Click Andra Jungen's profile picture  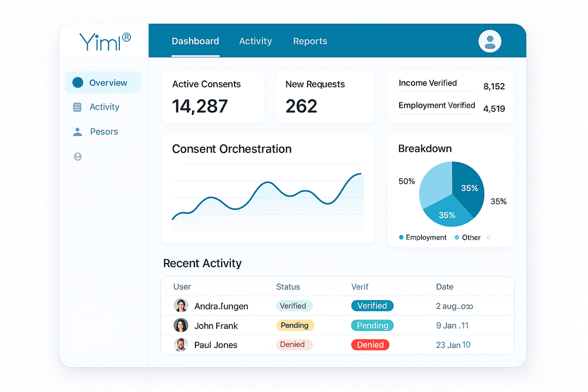(181, 305)
